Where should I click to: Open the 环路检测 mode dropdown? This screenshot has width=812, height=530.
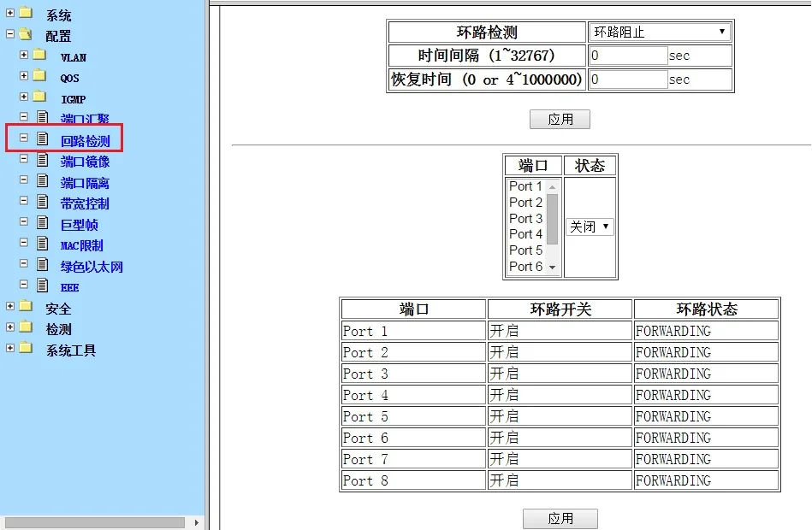659,32
